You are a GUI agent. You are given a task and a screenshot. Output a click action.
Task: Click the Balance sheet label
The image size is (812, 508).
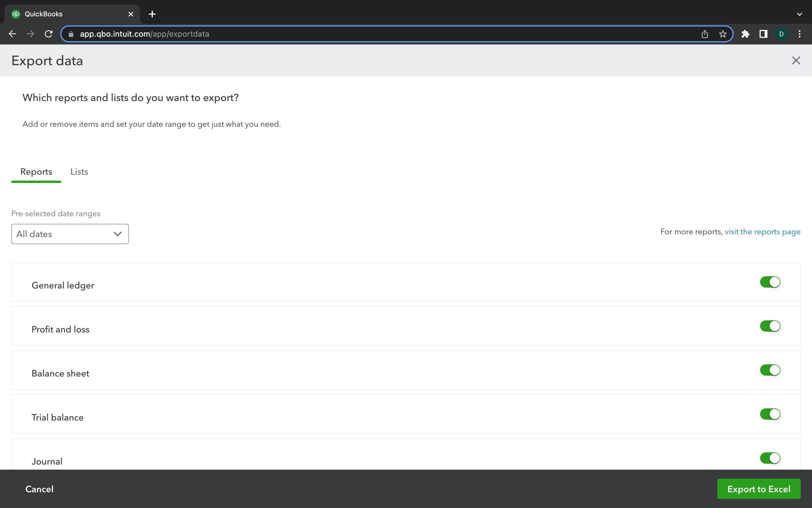pyautogui.click(x=60, y=373)
